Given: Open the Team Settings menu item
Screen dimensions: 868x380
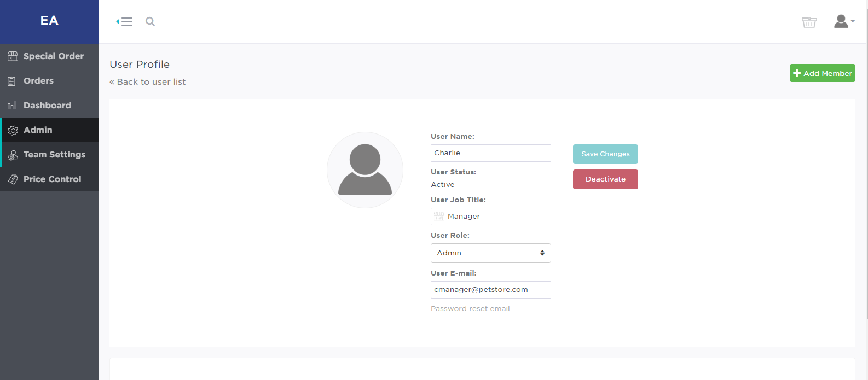Looking at the screenshot, I should pyautogui.click(x=54, y=155).
